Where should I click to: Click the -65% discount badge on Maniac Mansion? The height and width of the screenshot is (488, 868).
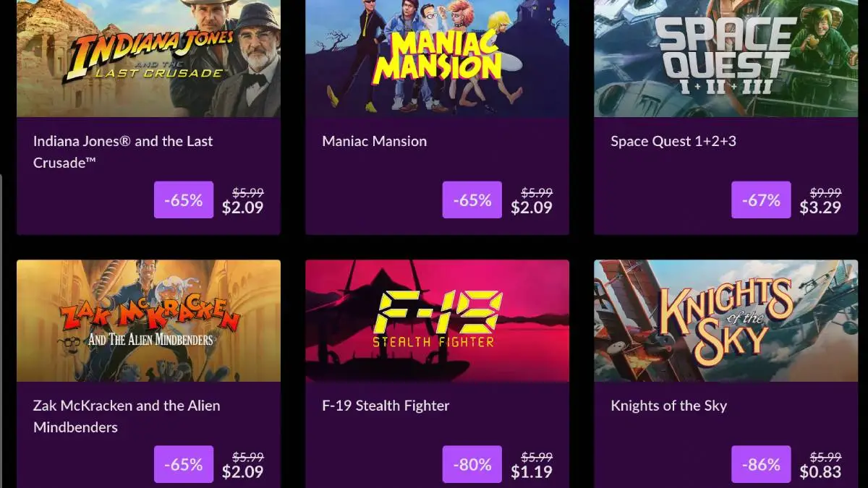tap(472, 200)
